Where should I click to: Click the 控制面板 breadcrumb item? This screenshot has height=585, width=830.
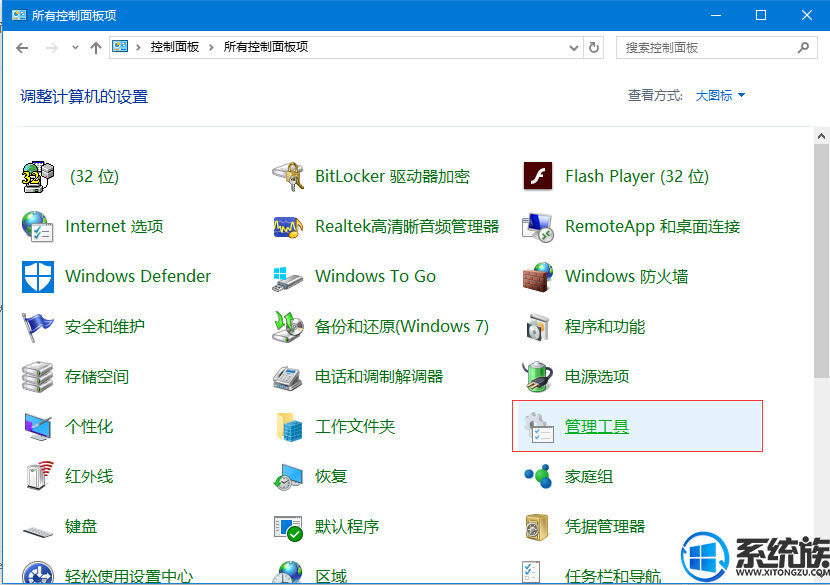tap(175, 47)
